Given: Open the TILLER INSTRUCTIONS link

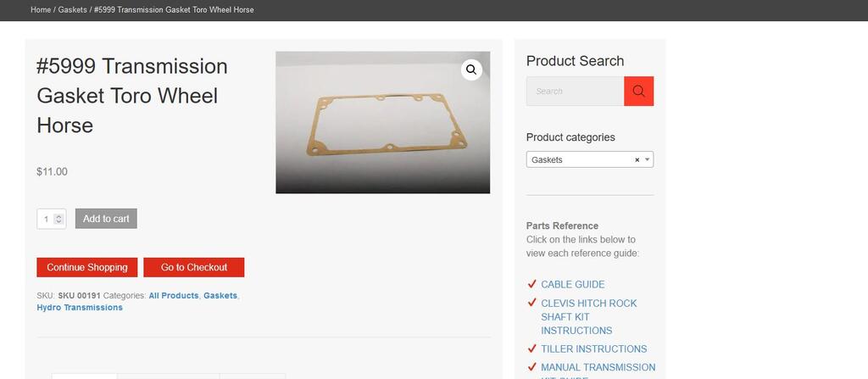Looking at the screenshot, I should (x=593, y=349).
